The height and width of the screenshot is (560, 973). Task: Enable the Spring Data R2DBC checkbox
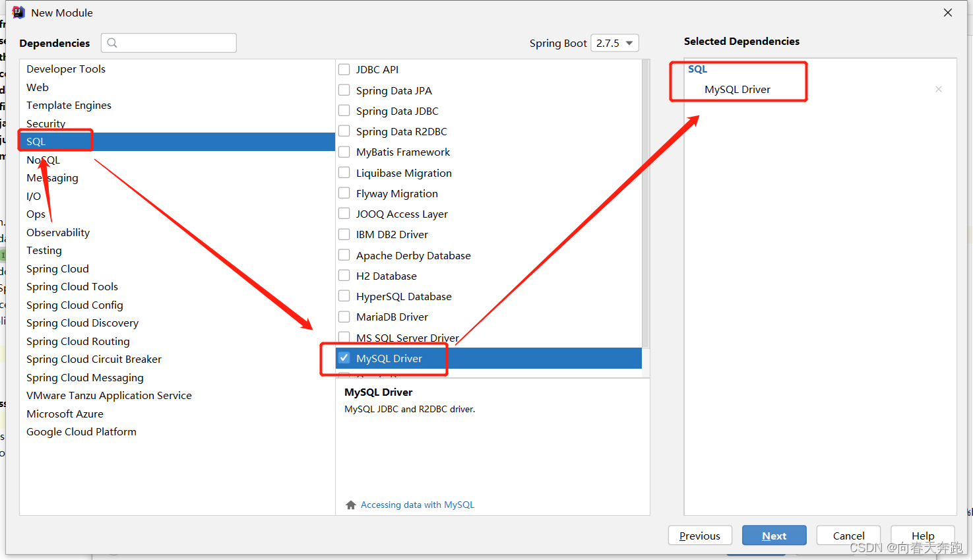(344, 131)
